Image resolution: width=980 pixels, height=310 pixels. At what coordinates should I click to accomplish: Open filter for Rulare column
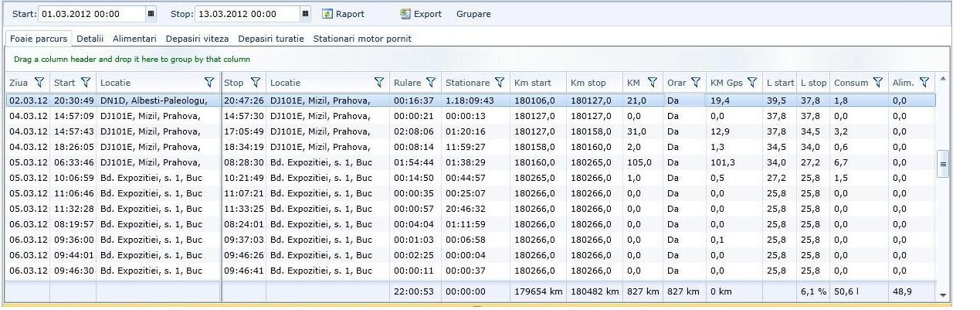431,83
